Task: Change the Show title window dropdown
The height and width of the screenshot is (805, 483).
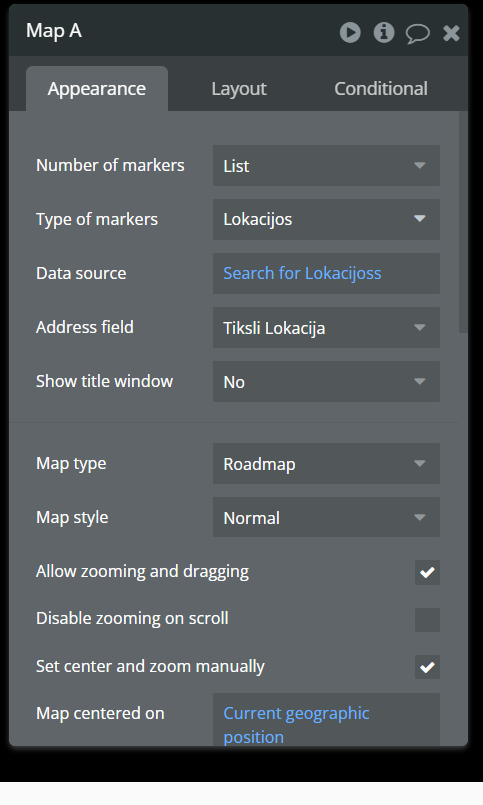Action: 326,381
